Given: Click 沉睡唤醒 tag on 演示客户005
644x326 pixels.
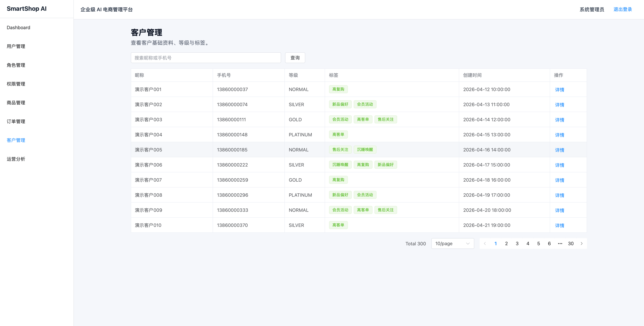Looking at the screenshot, I should pos(365,149).
